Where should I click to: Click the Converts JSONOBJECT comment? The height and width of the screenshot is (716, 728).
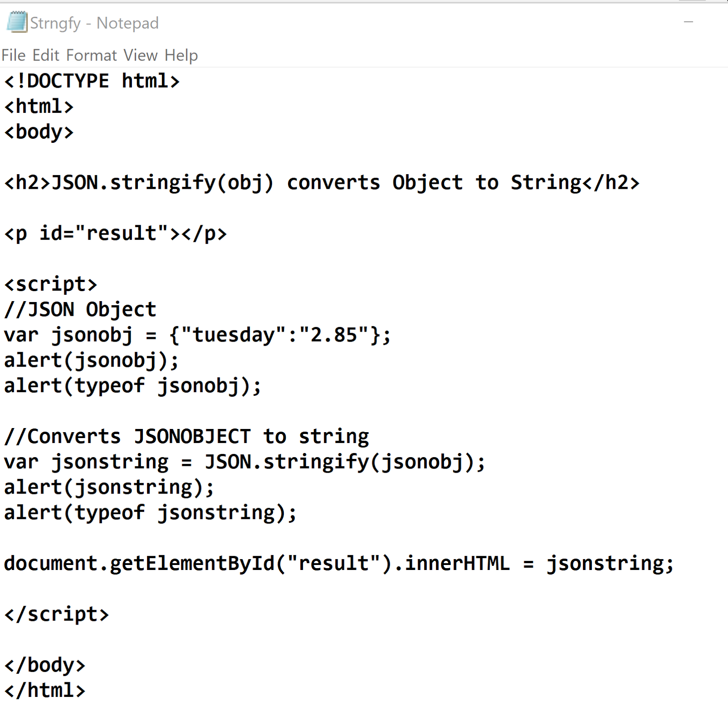(x=186, y=436)
